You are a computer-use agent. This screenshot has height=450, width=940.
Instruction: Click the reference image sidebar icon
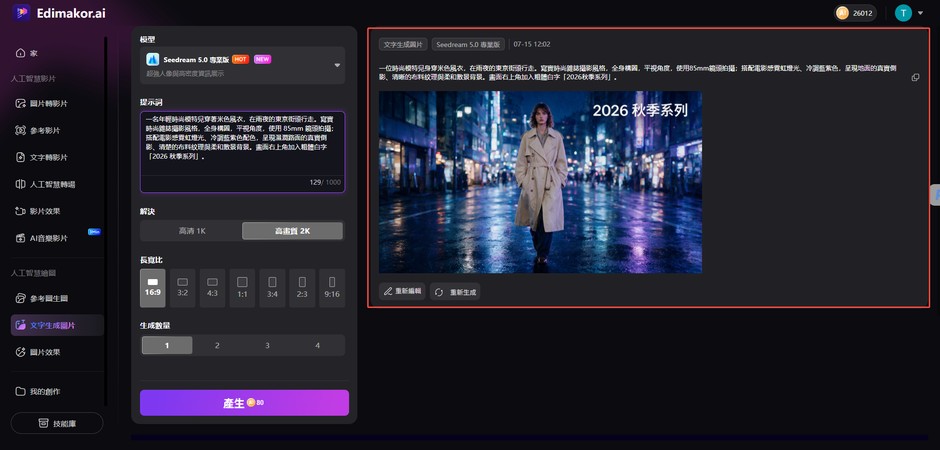click(20, 298)
